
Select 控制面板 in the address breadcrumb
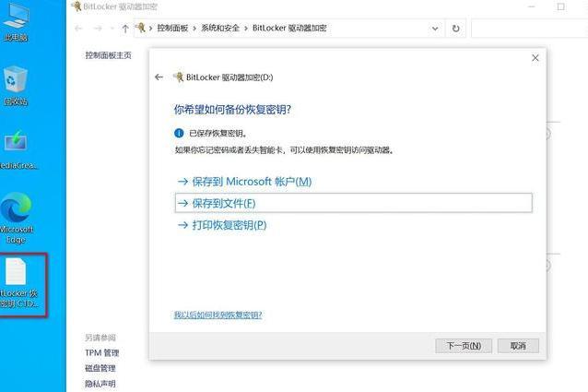point(172,29)
